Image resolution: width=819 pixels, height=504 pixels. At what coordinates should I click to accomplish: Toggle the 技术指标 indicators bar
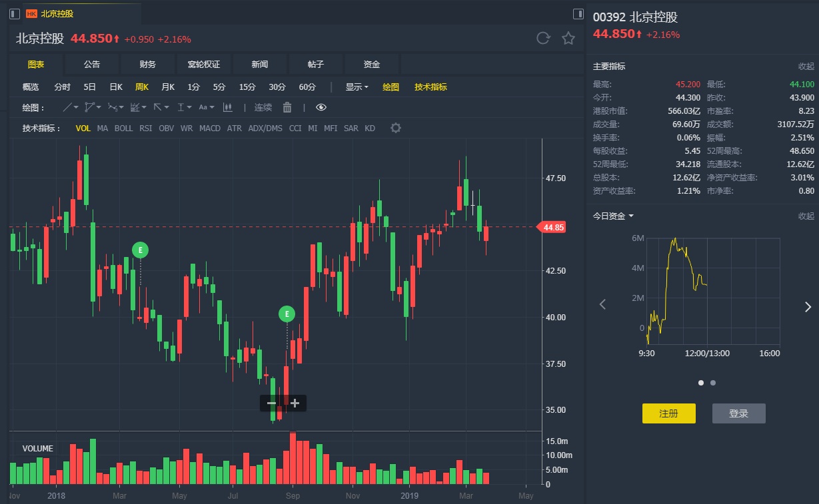[x=430, y=87]
